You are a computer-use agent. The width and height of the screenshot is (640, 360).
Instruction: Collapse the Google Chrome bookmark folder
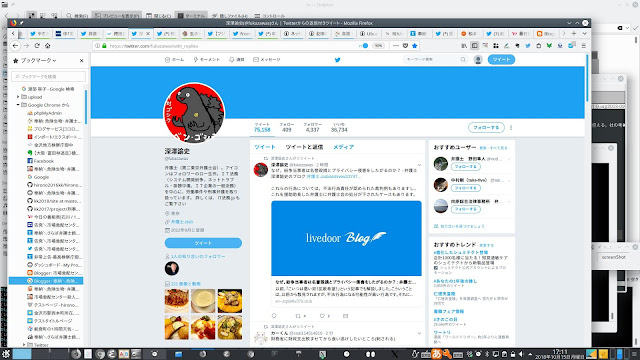tap(18, 105)
